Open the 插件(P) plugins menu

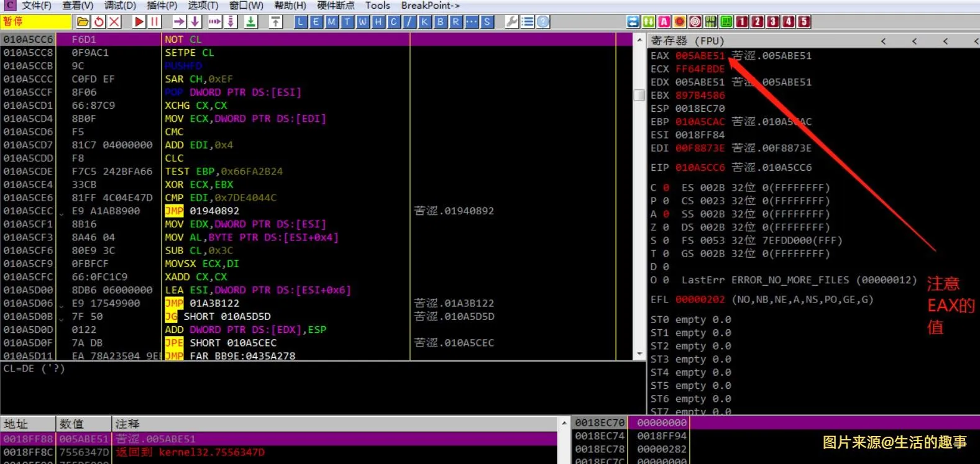click(162, 6)
